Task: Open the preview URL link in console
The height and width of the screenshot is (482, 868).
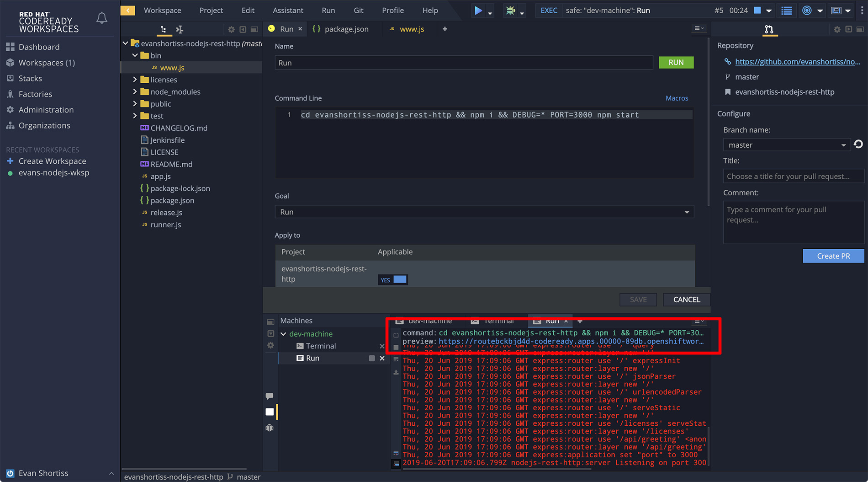Action: [571, 341]
